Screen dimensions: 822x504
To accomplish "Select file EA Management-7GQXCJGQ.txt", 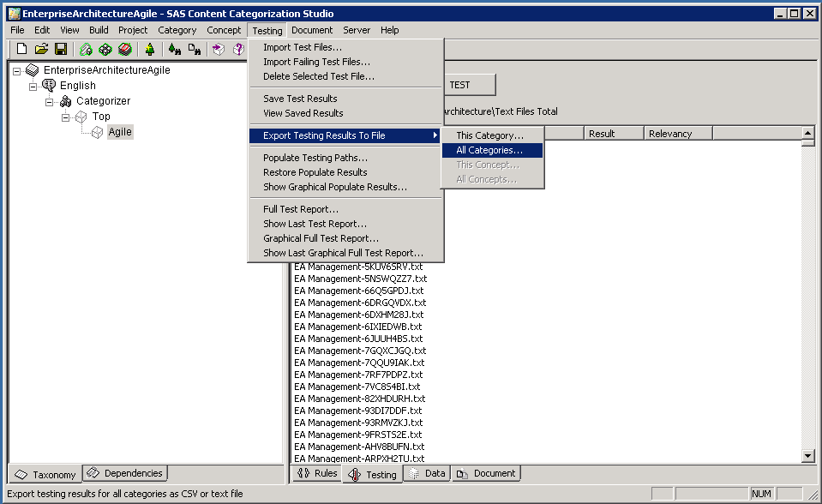I will (360, 351).
